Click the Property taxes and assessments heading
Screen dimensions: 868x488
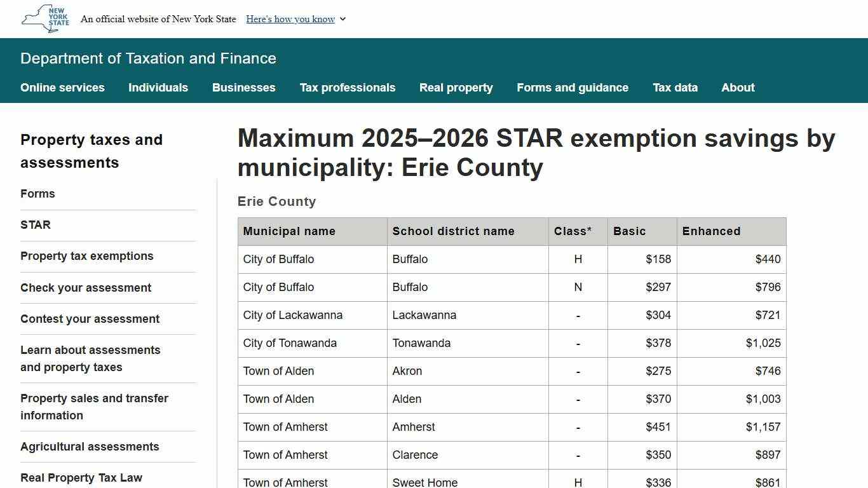coord(92,151)
